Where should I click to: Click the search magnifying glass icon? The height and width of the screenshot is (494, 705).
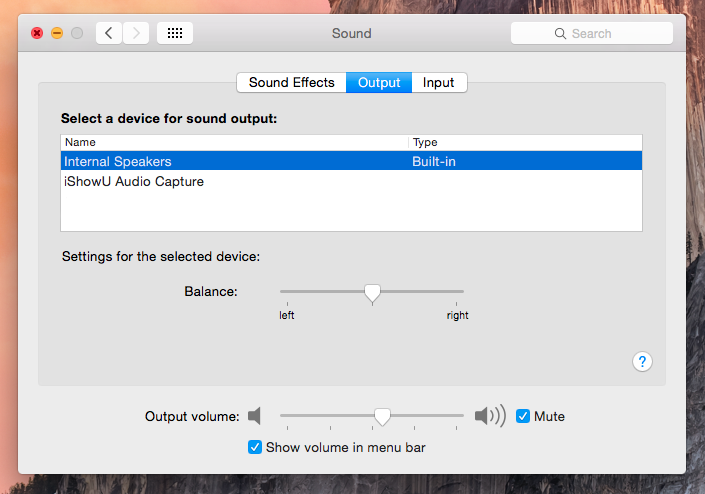(x=561, y=34)
